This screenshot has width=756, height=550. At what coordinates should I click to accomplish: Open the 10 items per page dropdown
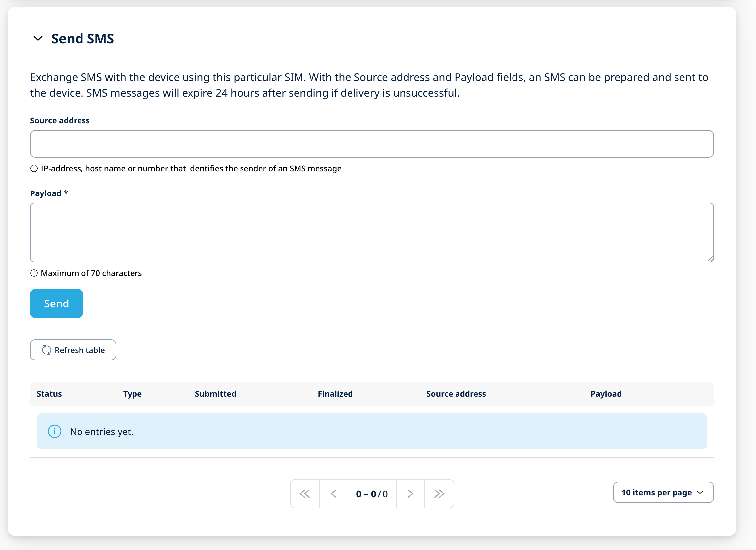tap(663, 492)
